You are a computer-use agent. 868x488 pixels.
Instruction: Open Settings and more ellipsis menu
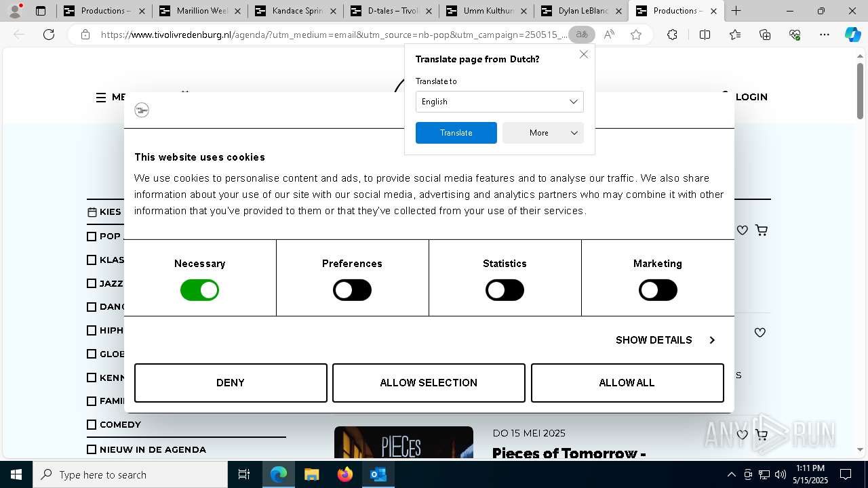[x=825, y=35]
